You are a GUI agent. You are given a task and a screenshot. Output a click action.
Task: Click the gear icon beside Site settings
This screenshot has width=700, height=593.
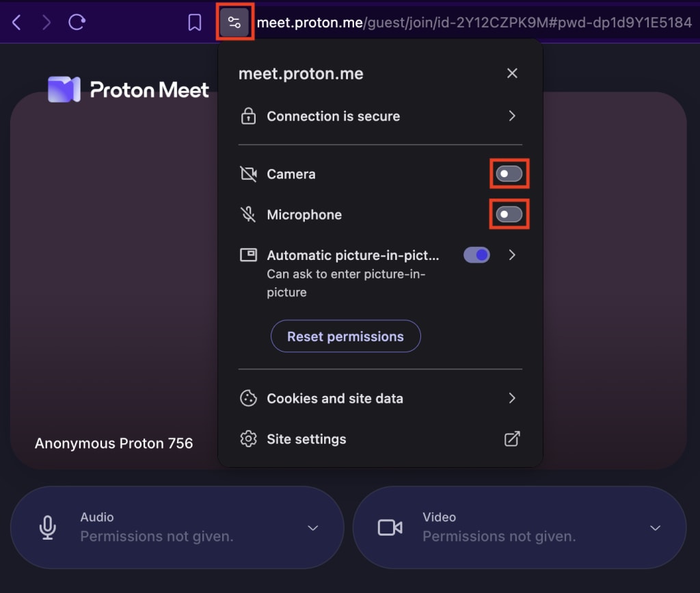coord(247,438)
